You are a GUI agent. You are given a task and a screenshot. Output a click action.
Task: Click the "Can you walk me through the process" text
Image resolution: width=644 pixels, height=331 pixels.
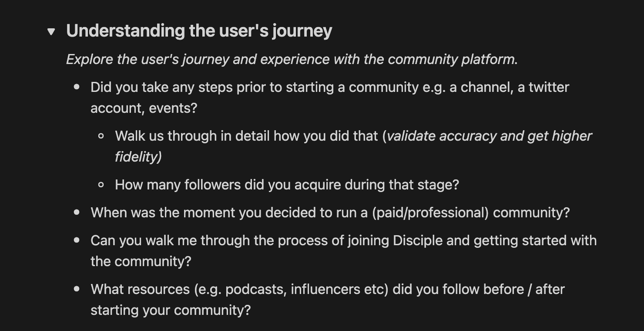tap(343, 251)
